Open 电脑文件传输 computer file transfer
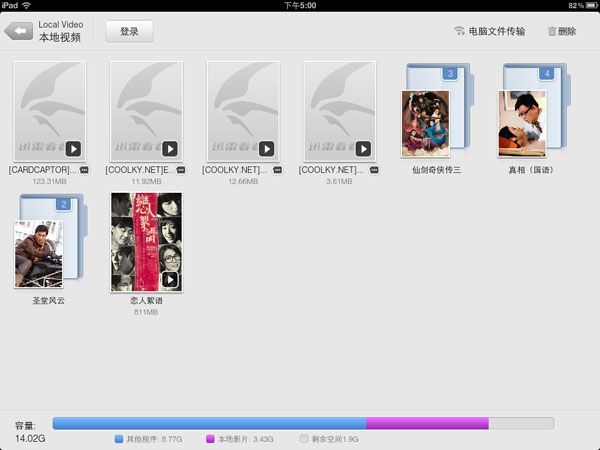Image resolution: width=600 pixels, height=450 pixels. 489,31
